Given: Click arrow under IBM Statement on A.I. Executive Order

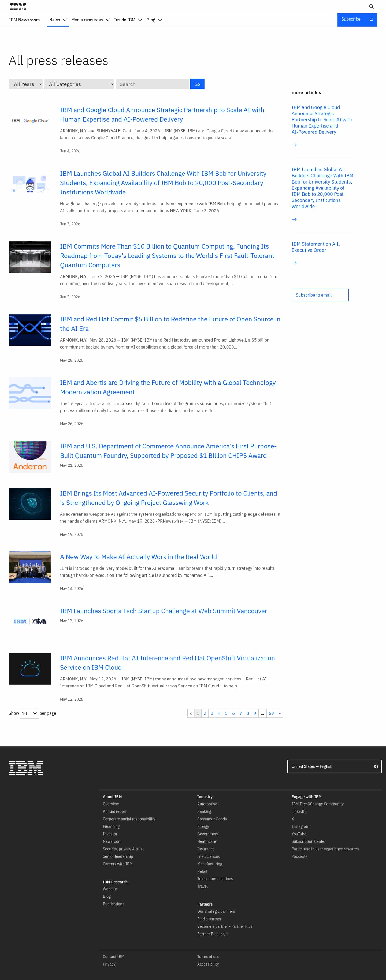Looking at the screenshot, I should 294,263.
